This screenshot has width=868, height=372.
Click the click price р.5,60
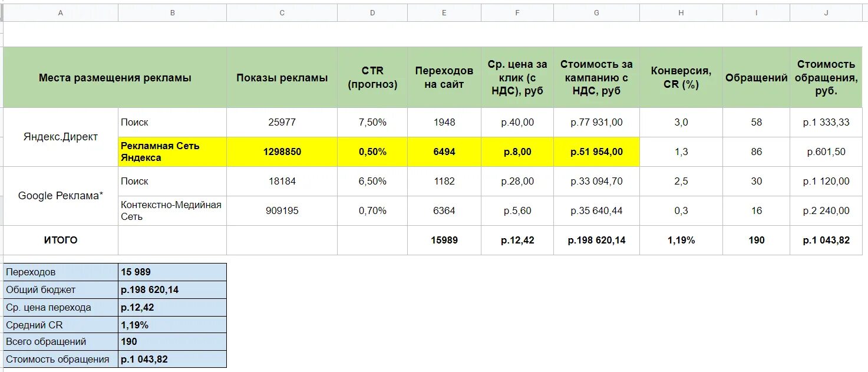[x=517, y=210]
